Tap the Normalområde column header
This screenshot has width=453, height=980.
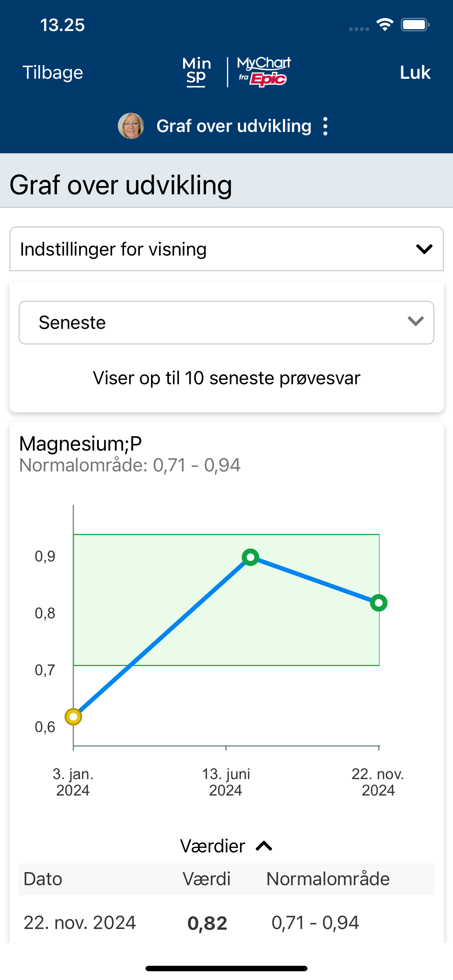coord(328,879)
